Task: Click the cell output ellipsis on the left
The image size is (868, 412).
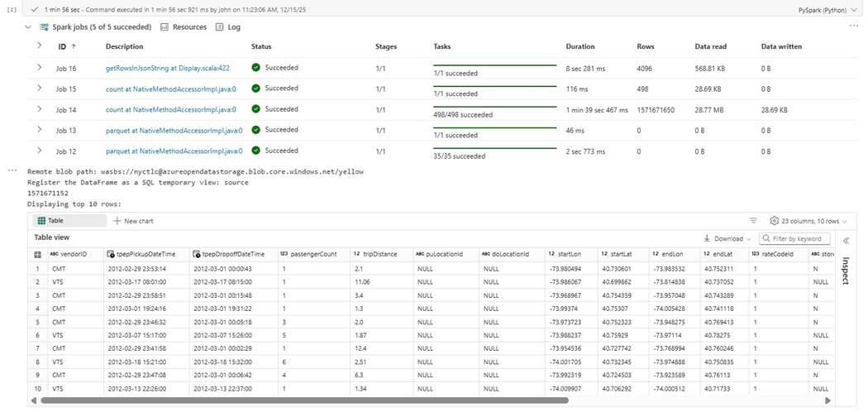Action: 12,170
